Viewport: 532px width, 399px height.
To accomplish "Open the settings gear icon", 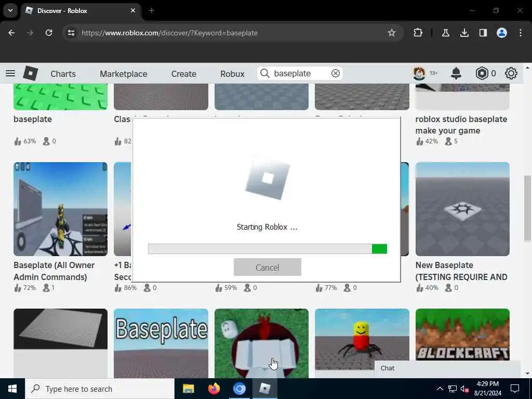I will (511, 73).
